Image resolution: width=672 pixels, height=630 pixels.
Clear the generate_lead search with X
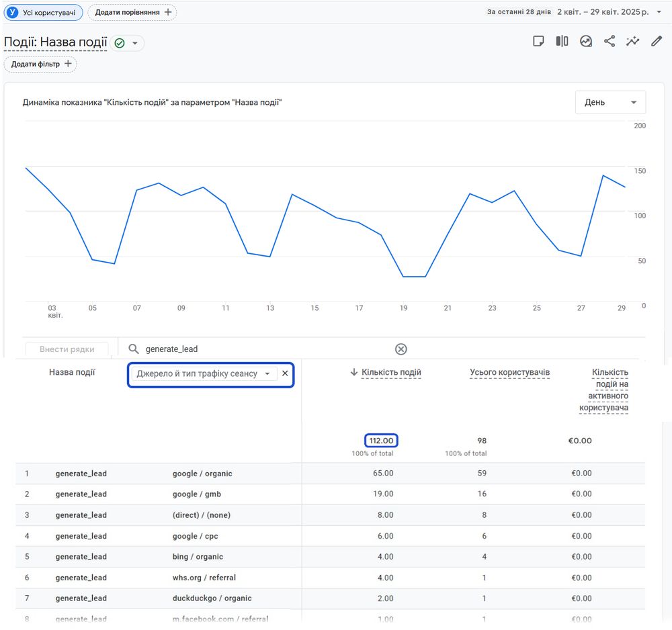click(401, 349)
